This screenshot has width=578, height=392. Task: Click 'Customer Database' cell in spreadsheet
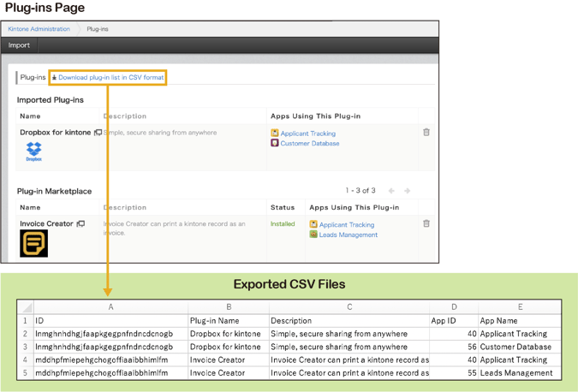(x=520, y=347)
